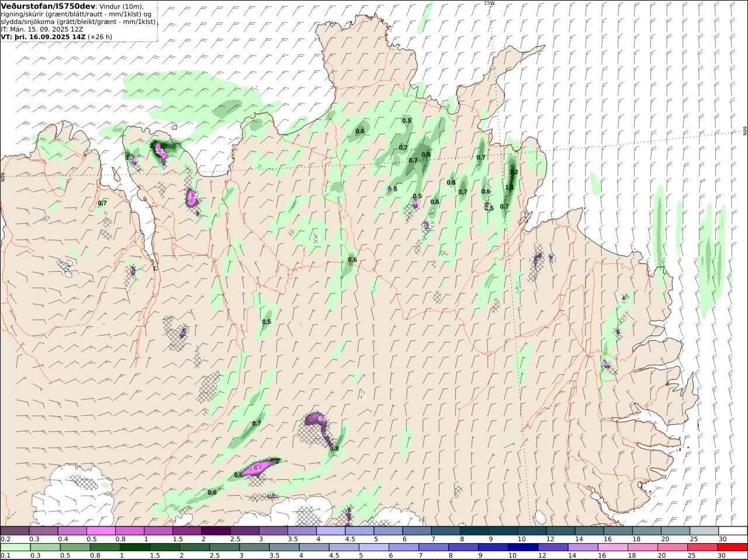The width and height of the screenshot is (748, 560).
Task: Click the initial time 'IT: Mán. 15. 09. 2025 12Z'
Action: (x=43, y=29)
